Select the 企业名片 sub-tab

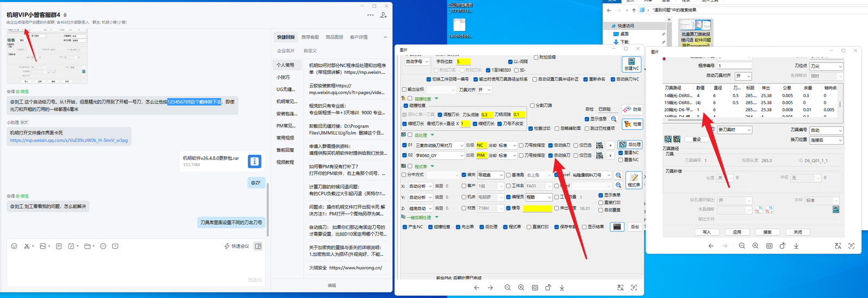(286, 50)
